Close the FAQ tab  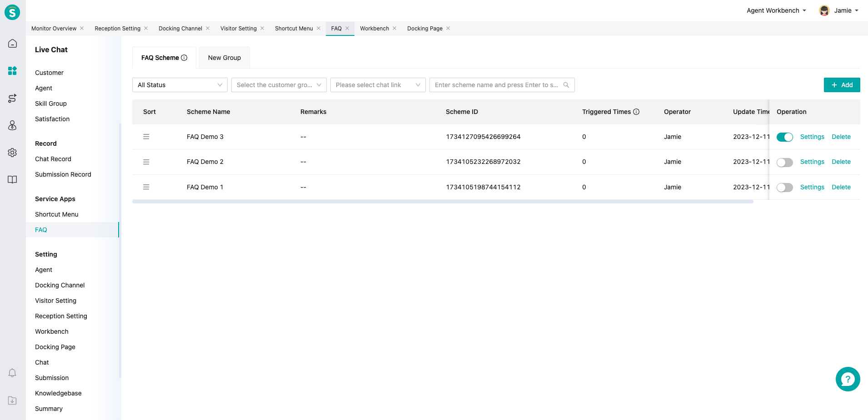[347, 28]
